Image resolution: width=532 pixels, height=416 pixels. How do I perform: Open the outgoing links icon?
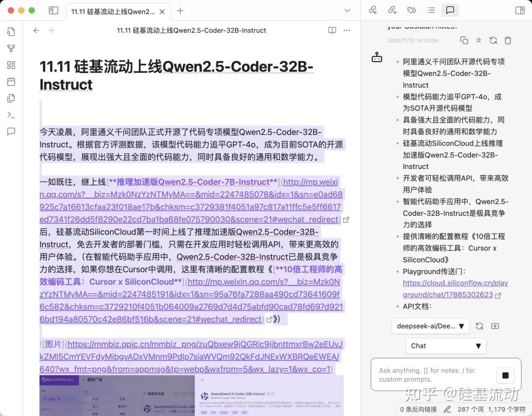pyautogui.click(x=392, y=10)
